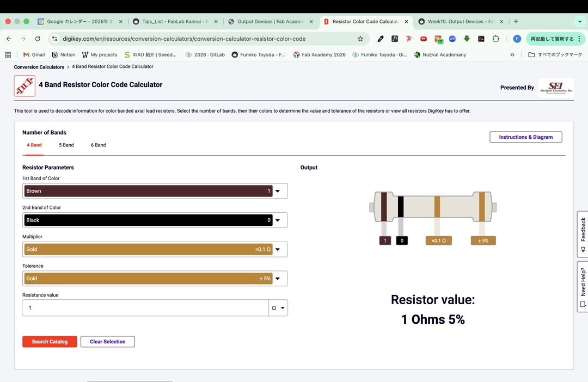
Task: Toggle the bookmark star for this page
Action: pyautogui.click(x=361, y=39)
